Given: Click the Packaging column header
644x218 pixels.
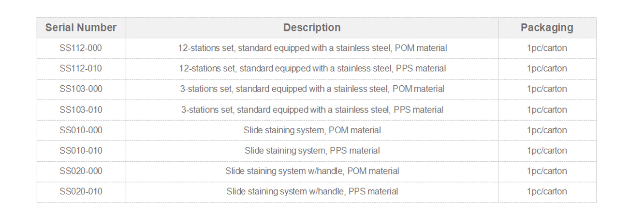Looking at the screenshot, I should (x=547, y=28).
